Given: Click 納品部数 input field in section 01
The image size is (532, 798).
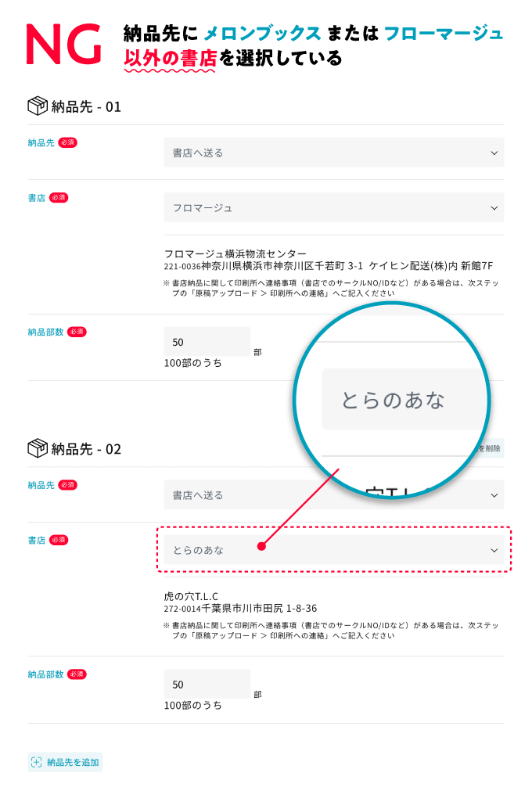Looking at the screenshot, I should point(207,341).
